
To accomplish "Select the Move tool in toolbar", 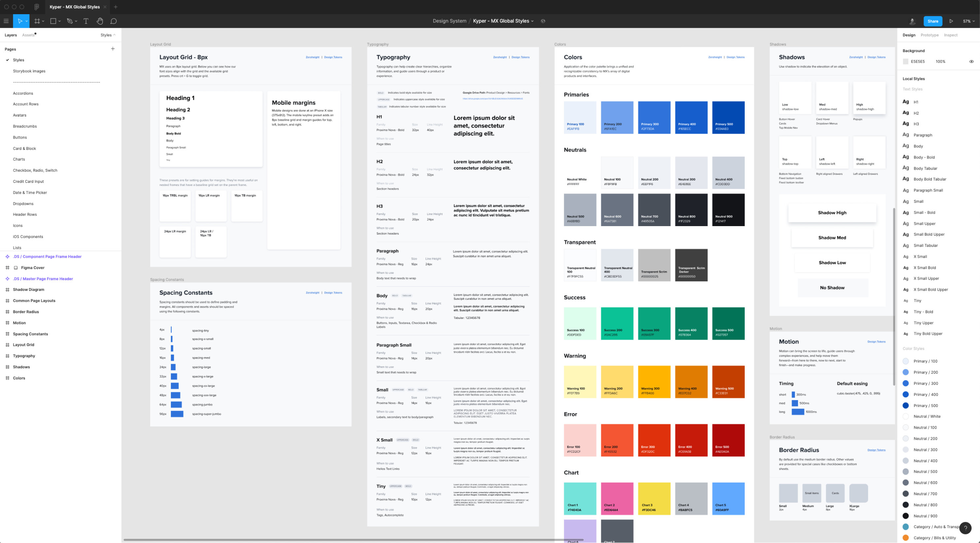I will (20, 21).
